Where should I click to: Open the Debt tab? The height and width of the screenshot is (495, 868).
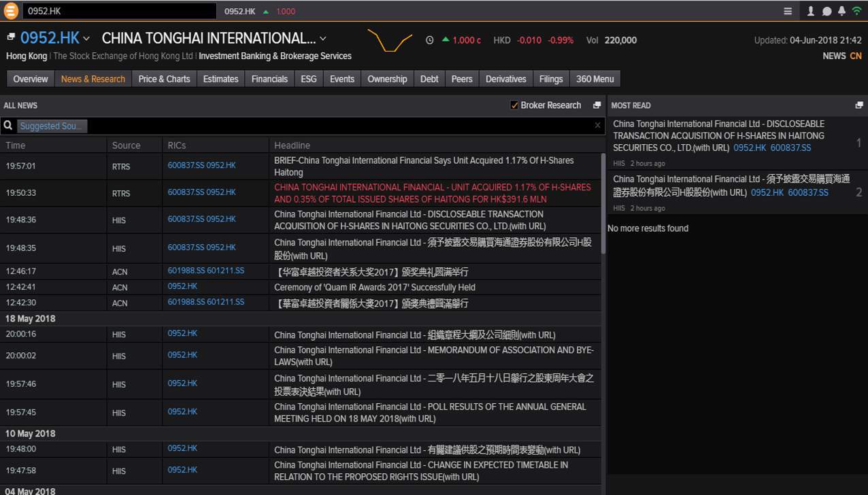point(429,79)
